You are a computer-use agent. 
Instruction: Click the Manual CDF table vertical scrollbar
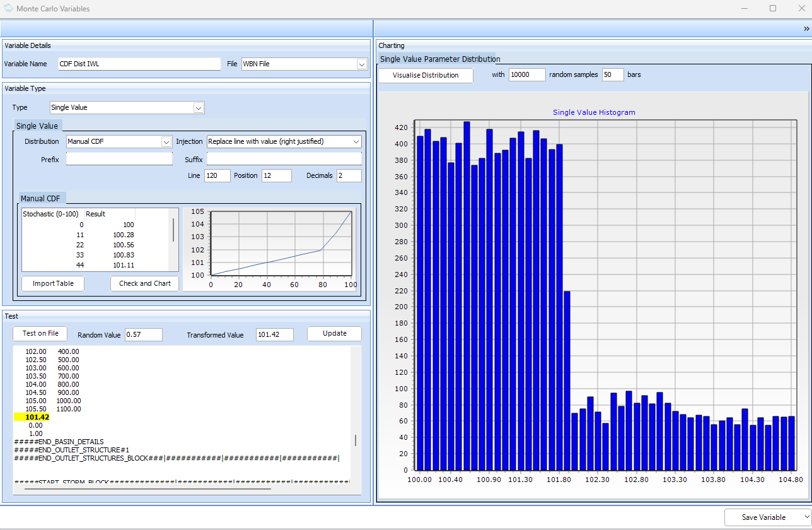[173, 230]
